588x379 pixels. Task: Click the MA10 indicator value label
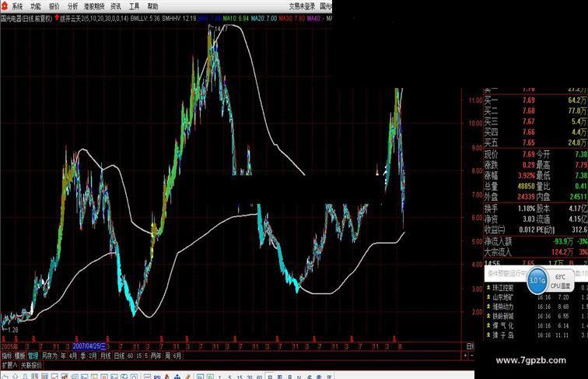pyautogui.click(x=236, y=18)
